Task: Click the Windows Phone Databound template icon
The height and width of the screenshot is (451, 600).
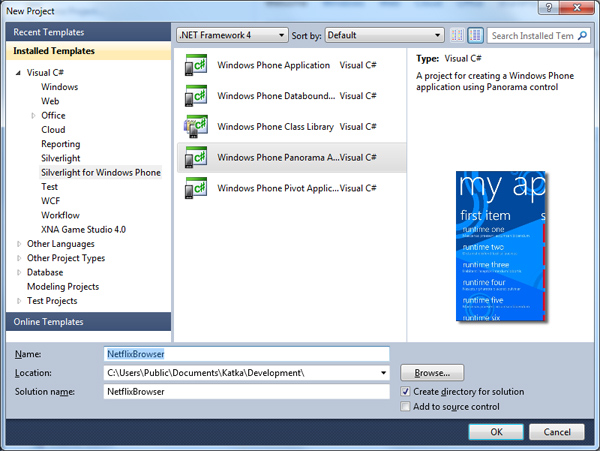Action: [x=196, y=96]
